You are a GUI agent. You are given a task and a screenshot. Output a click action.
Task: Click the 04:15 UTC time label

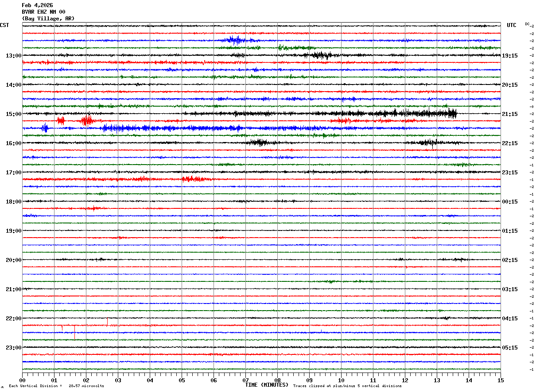(509, 319)
